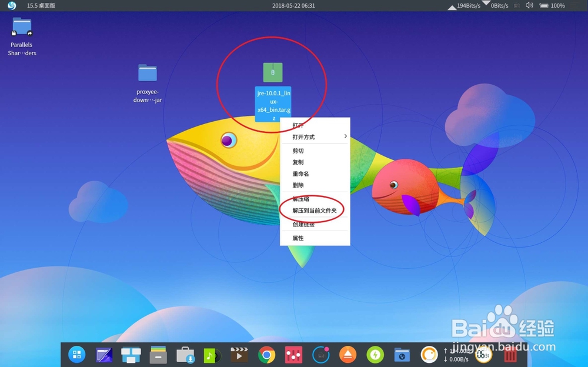Open the red trash bin in dock
588x367 pixels.
tap(510, 355)
